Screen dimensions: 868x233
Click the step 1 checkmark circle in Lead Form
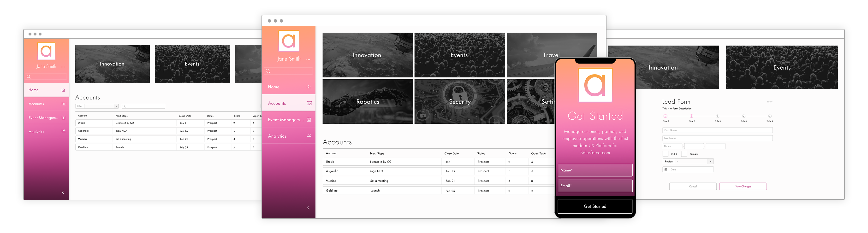[x=666, y=116]
